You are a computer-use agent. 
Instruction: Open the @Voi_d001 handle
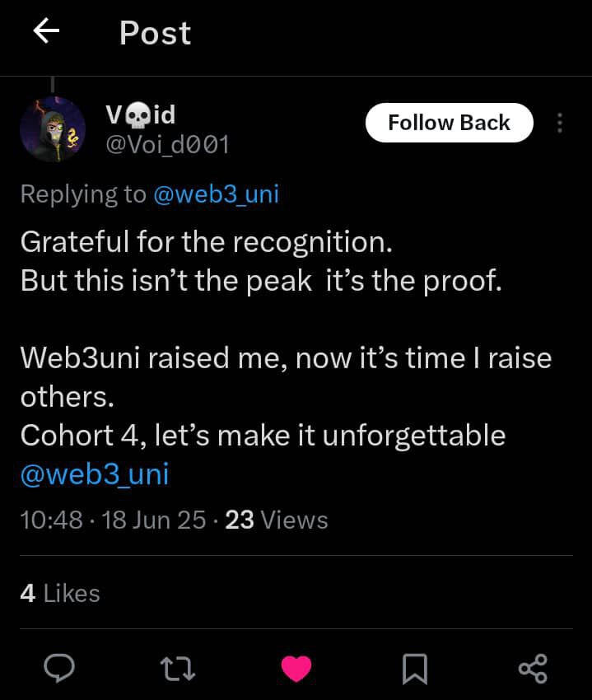point(167,145)
